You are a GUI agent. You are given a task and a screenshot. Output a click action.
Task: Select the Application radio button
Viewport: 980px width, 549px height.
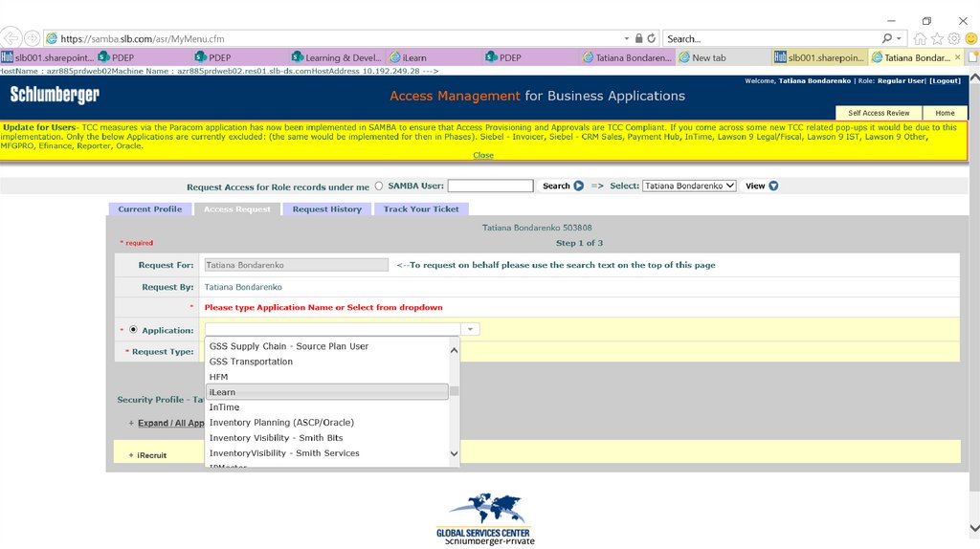[x=133, y=329]
